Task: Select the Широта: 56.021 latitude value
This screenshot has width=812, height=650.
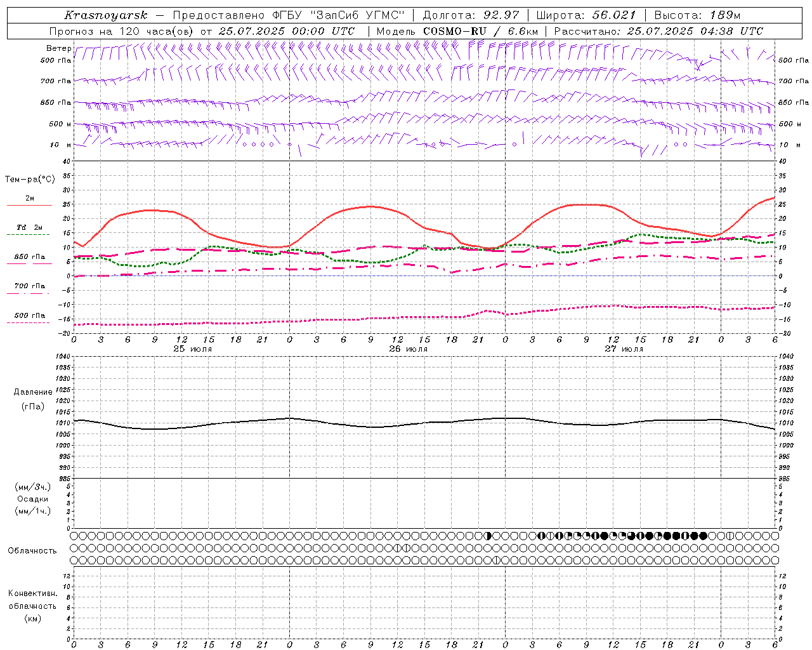Action: pyautogui.click(x=586, y=15)
